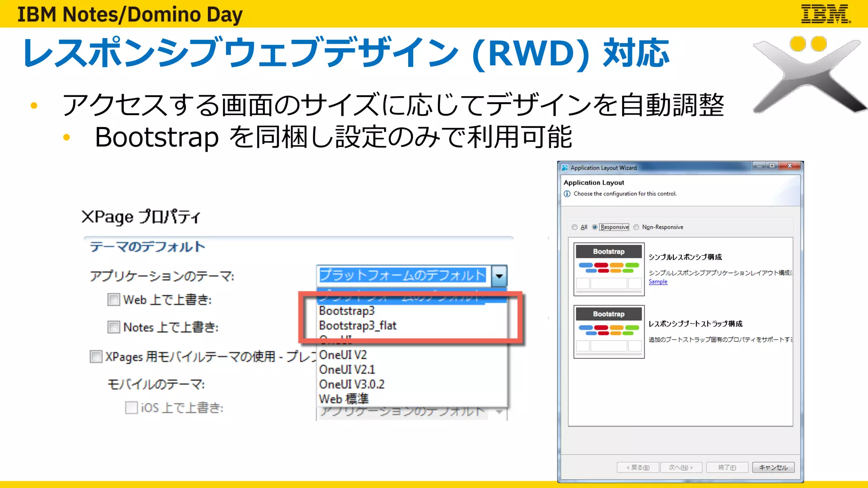Click the シンプルレスポンシブ構成 title text
The height and width of the screenshot is (488, 868).
685,257
